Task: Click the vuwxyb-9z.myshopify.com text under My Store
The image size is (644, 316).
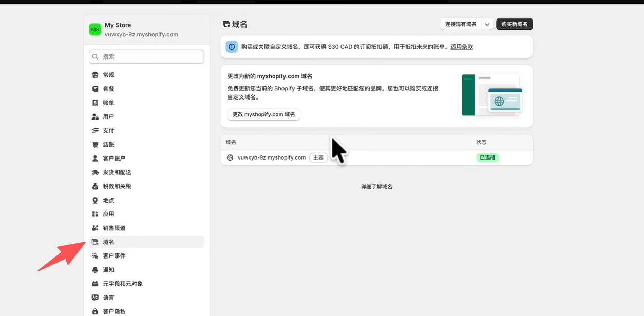Action: 141,35
